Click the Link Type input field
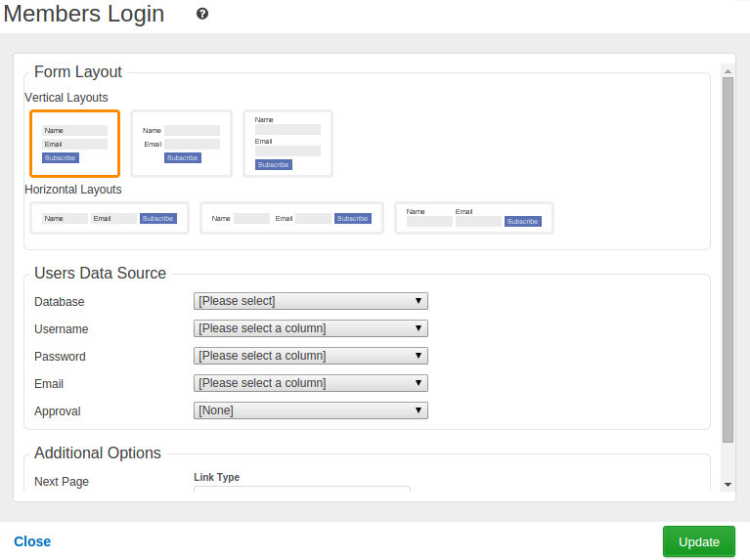 click(x=301, y=491)
